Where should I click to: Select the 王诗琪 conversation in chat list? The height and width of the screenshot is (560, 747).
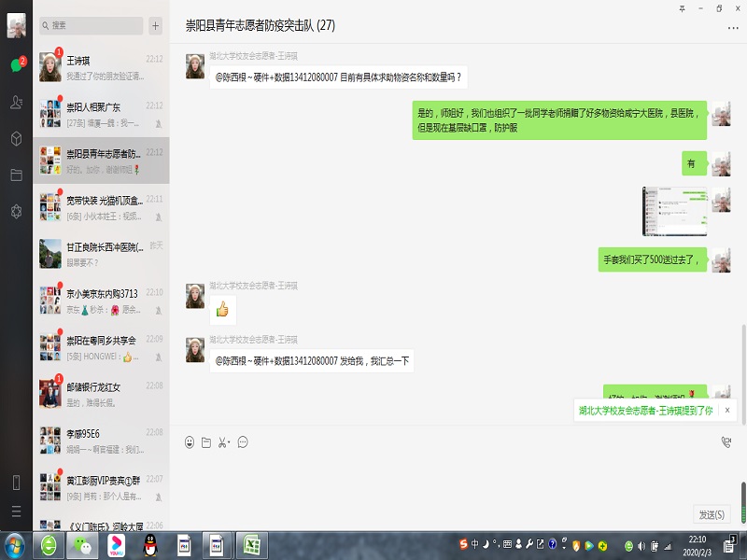click(101, 65)
